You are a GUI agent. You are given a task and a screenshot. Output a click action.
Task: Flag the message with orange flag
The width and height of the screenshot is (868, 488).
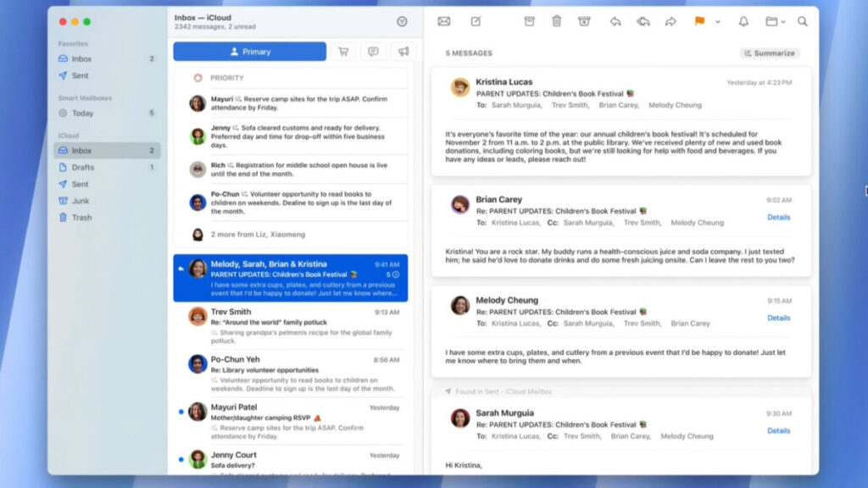point(699,21)
